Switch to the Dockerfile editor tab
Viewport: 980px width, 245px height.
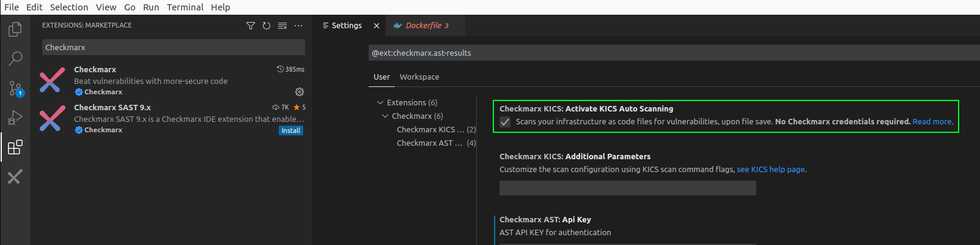[x=426, y=26]
